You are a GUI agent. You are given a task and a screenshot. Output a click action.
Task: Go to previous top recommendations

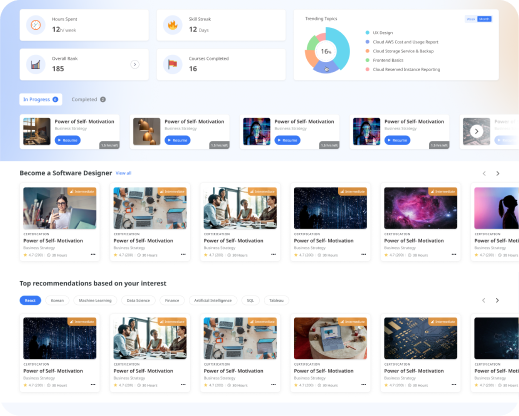tap(484, 300)
